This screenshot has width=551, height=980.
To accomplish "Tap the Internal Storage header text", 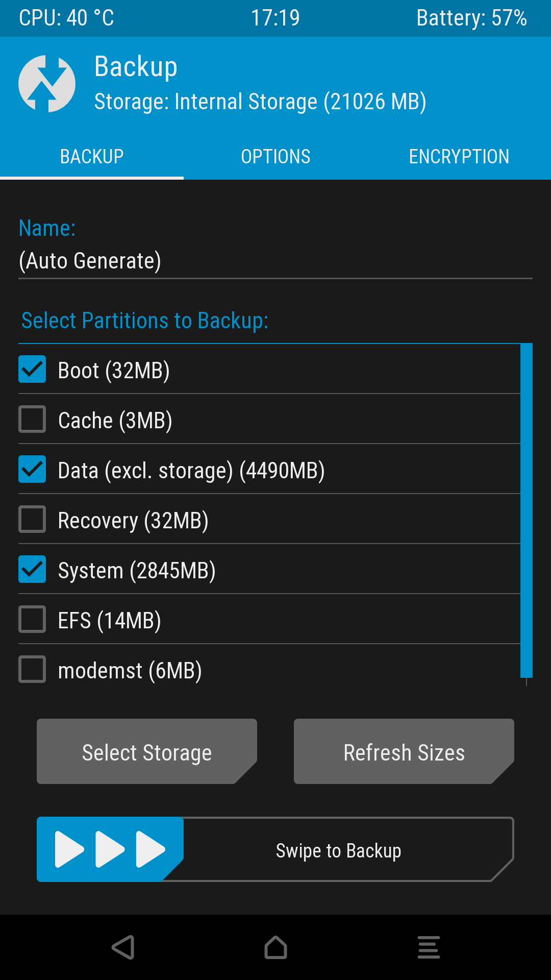I will tap(260, 102).
